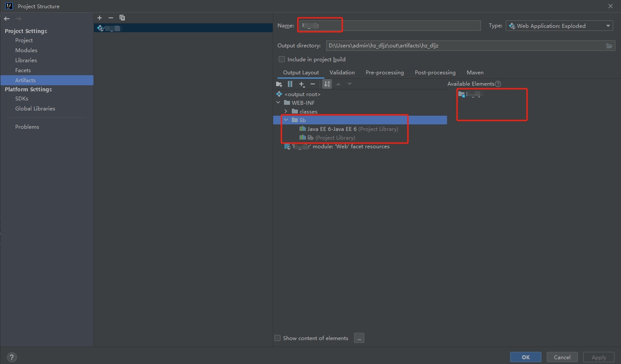Click the Sort Elements by Names icon

tap(327, 84)
